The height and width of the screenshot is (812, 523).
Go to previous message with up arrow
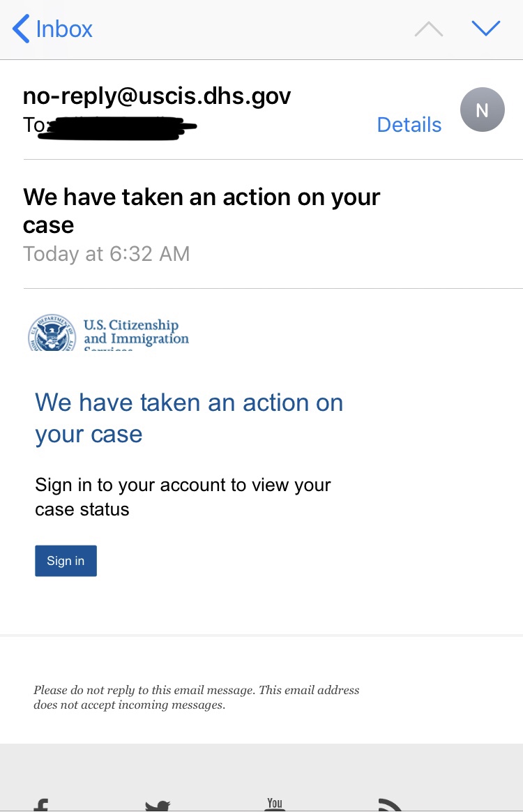click(429, 29)
